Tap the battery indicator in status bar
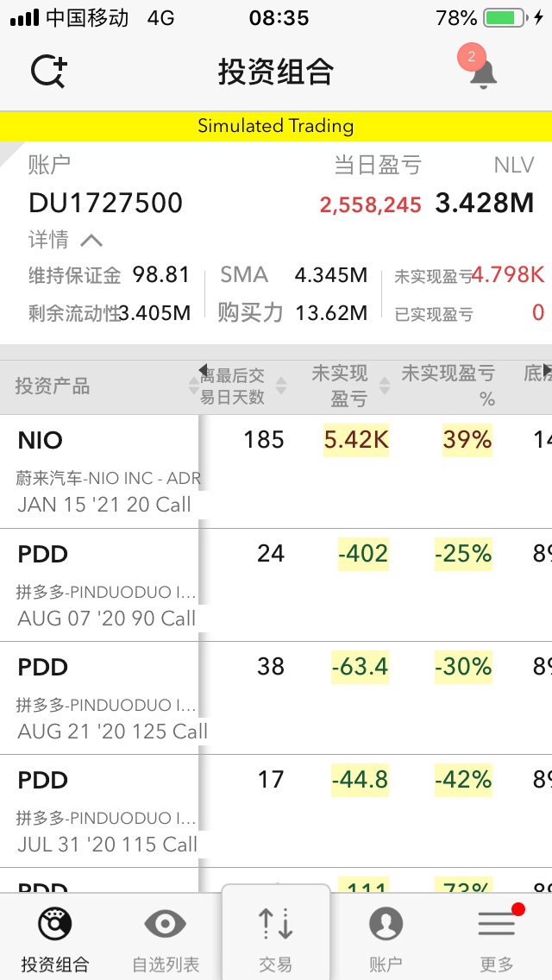 pos(504,18)
